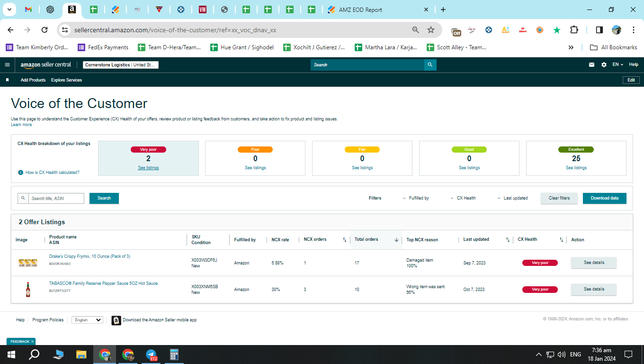Expand the Fulfilled by filter
Image resolution: width=644 pixels, height=364 pixels.
click(416, 198)
